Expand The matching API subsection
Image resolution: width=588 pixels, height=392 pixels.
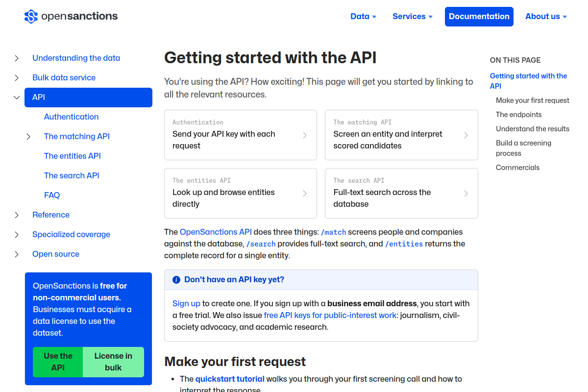tap(28, 137)
